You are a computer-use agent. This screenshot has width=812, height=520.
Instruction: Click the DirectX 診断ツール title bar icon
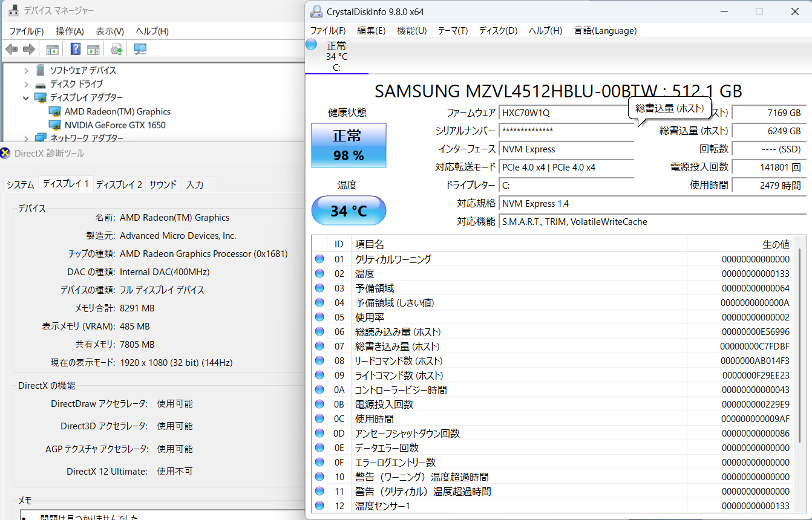tap(6, 153)
